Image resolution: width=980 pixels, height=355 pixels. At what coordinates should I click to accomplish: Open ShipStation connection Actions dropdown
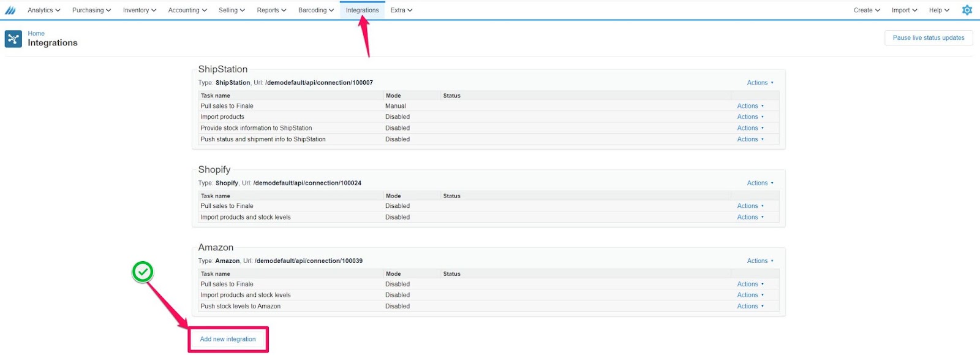tap(760, 83)
